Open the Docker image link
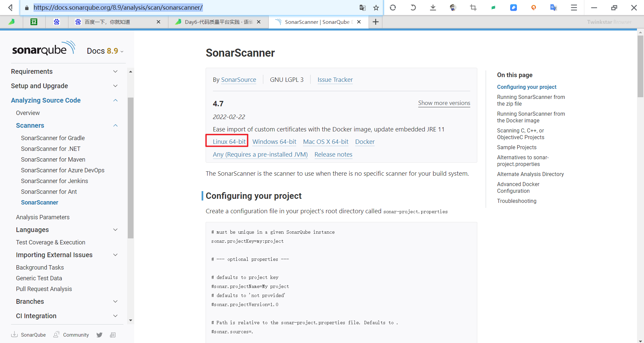 point(365,142)
